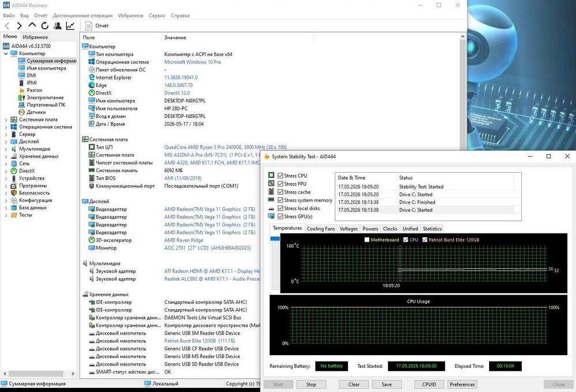Toggle the CPU temperature graph checkbox

tap(406, 239)
